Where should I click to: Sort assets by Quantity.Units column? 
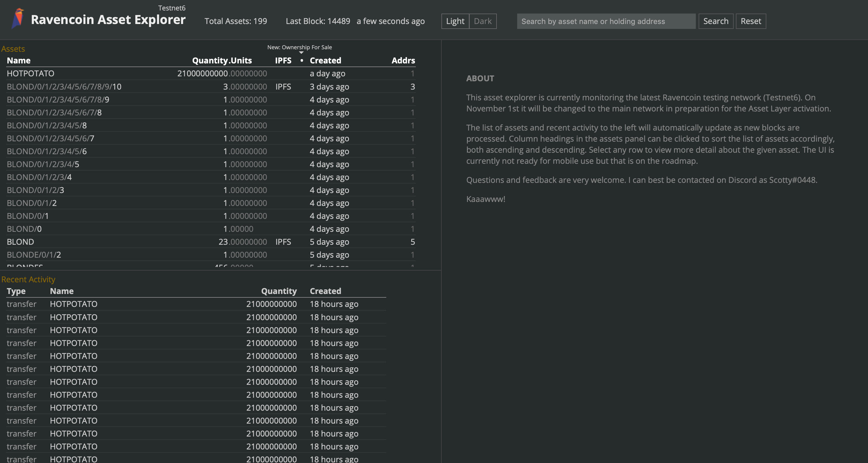[222, 61]
